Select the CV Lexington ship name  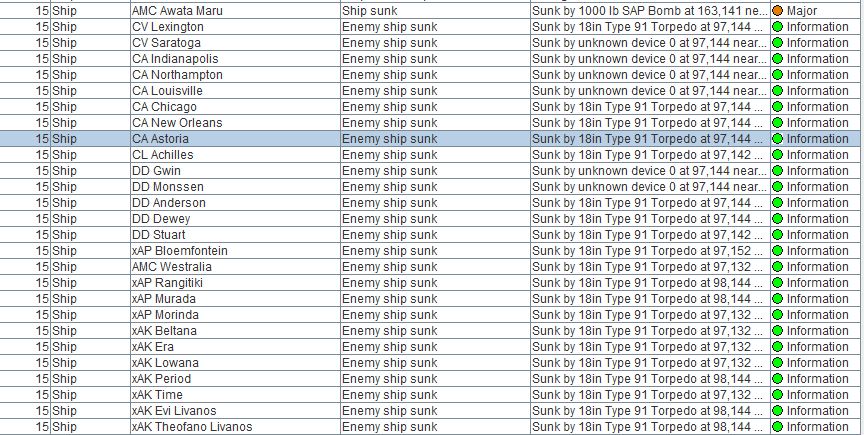168,26
